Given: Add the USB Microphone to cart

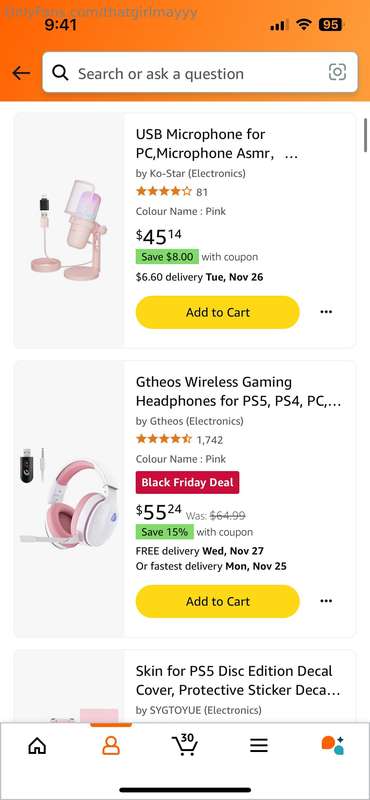Looking at the screenshot, I should (x=217, y=312).
